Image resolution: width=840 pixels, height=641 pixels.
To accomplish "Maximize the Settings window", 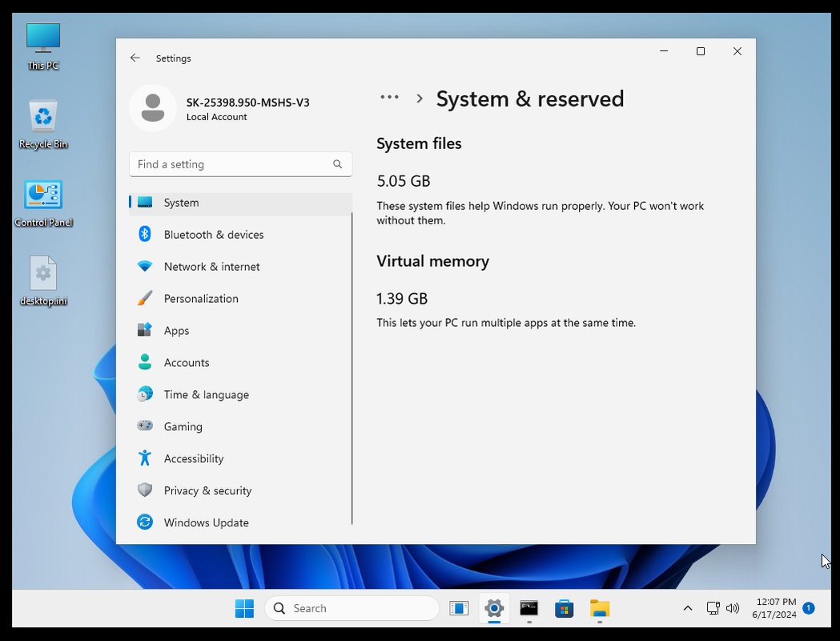I will pyautogui.click(x=700, y=51).
